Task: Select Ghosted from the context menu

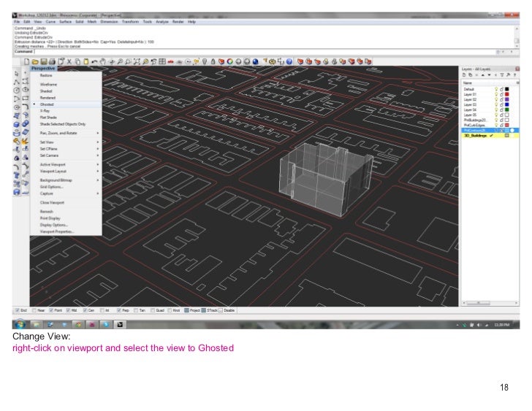Action: [47, 104]
